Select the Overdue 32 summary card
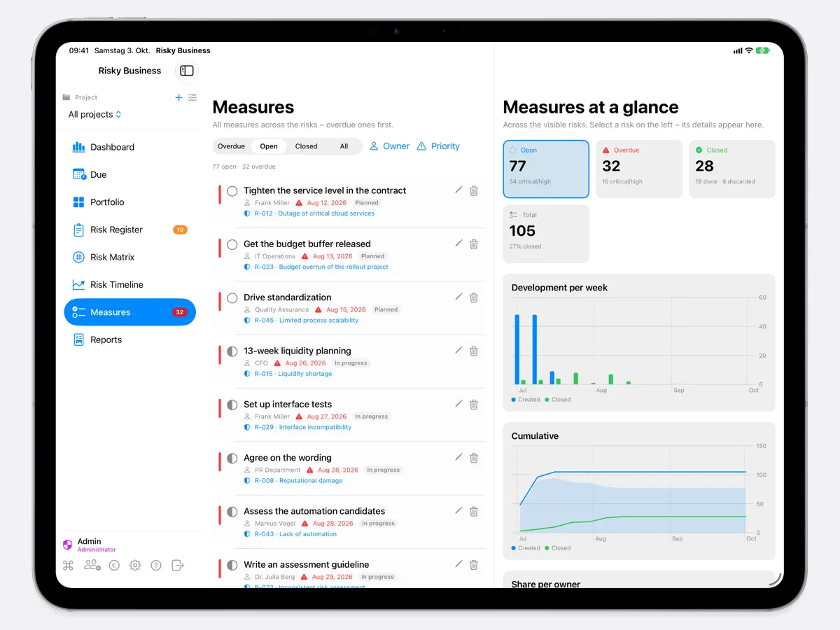Image resolution: width=840 pixels, height=630 pixels. 639,169
